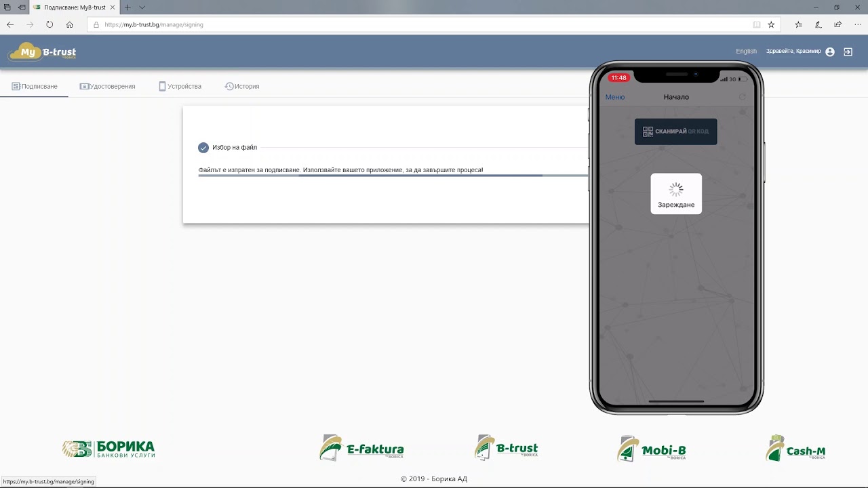Tap the phone refresh icon
Viewport: 868px width, 488px height.
(742, 97)
